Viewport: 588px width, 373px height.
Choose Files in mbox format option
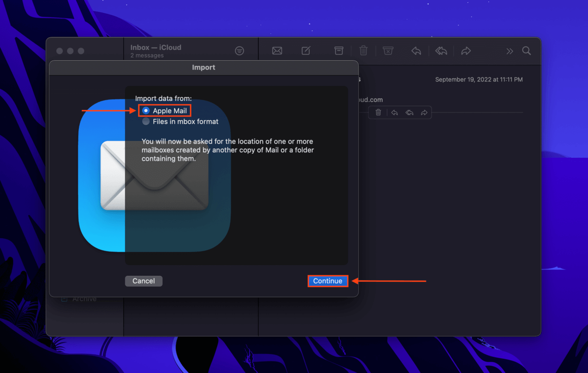pyautogui.click(x=146, y=122)
